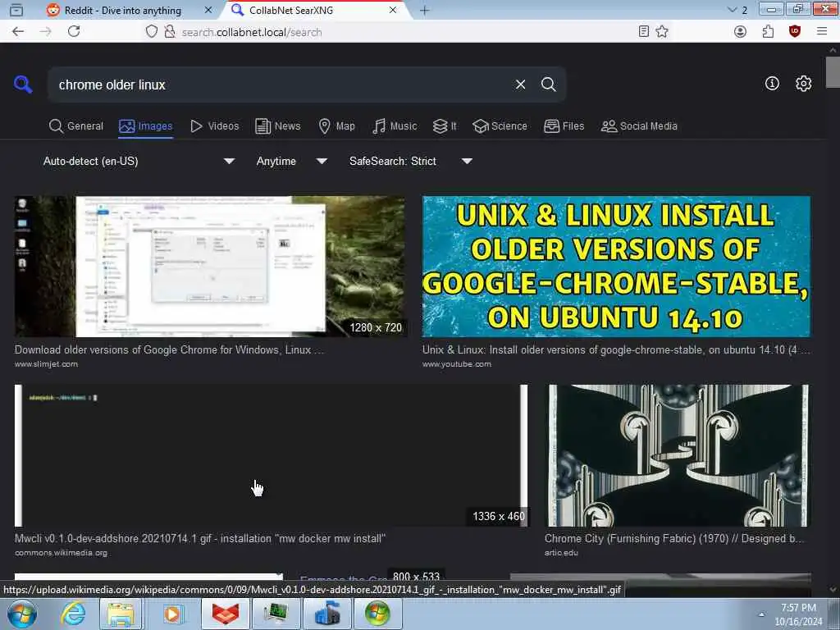Open the Slimjet Chrome download thumbnail
This screenshot has width=840, height=630.
click(x=210, y=267)
